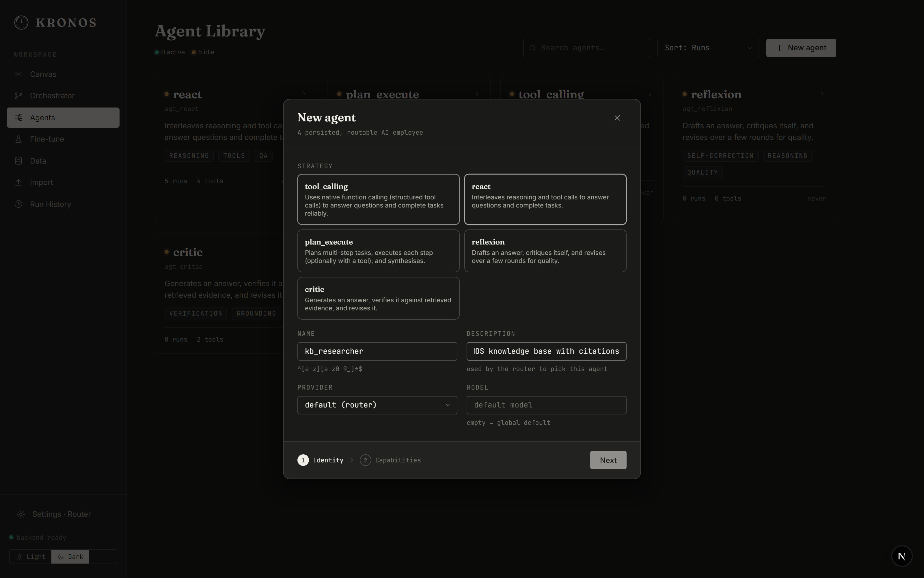924x578 pixels.
Task: Click the Description input field
Action: [546, 351]
